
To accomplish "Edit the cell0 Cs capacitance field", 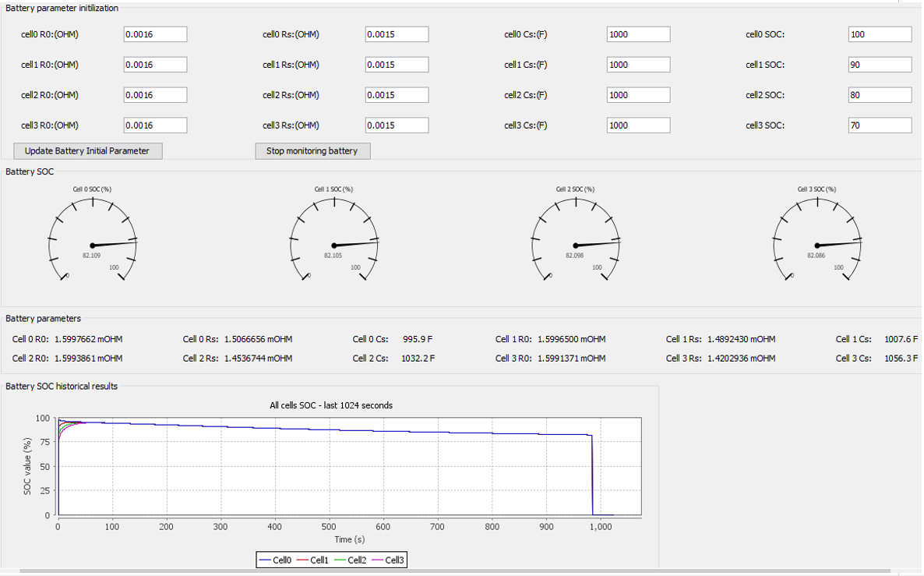I will click(638, 34).
